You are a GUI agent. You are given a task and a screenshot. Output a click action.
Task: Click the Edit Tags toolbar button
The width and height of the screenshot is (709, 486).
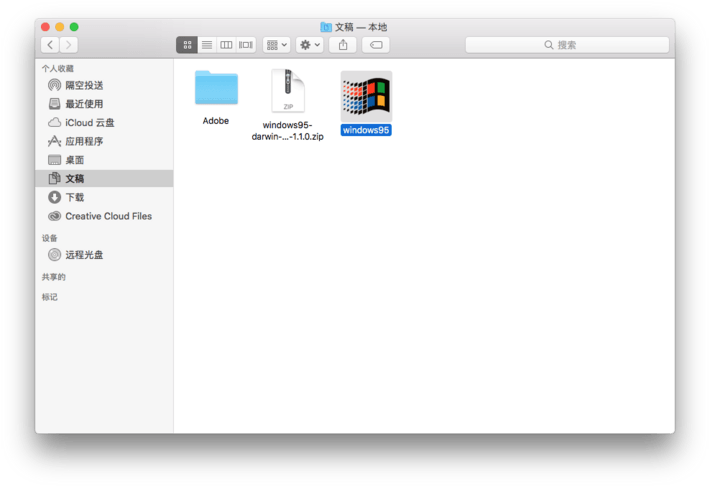(x=376, y=45)
